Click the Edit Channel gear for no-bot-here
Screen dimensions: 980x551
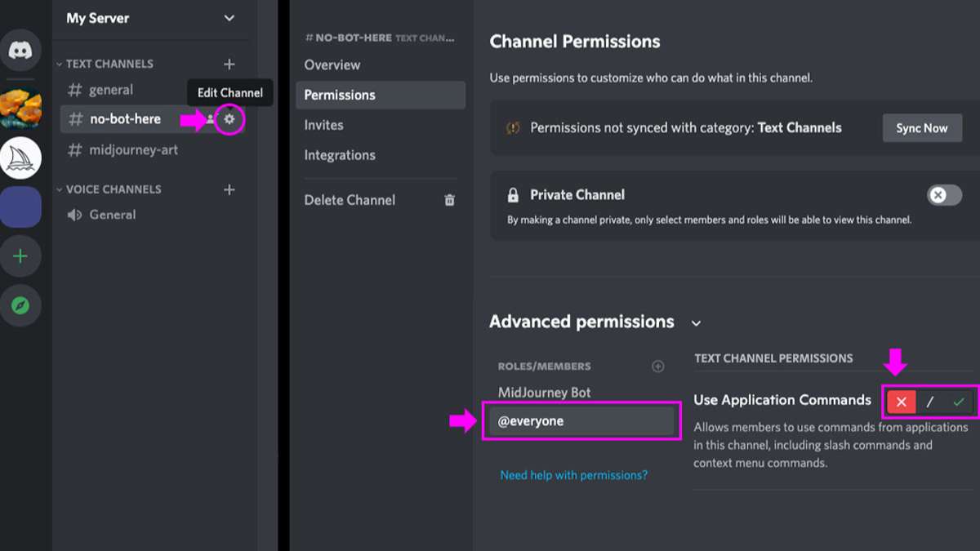[229, 118]
